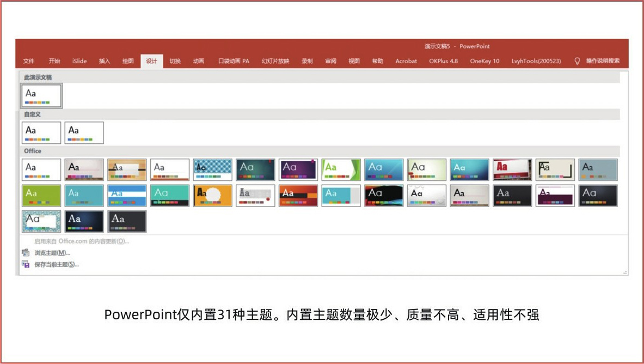
Task: Click the Office section header
Action: point(33,151)
